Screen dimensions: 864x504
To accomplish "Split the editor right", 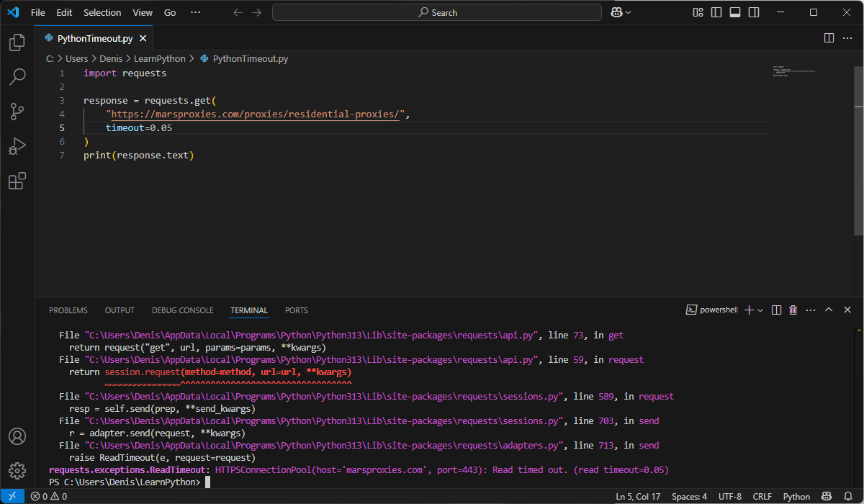I will 829,37.
